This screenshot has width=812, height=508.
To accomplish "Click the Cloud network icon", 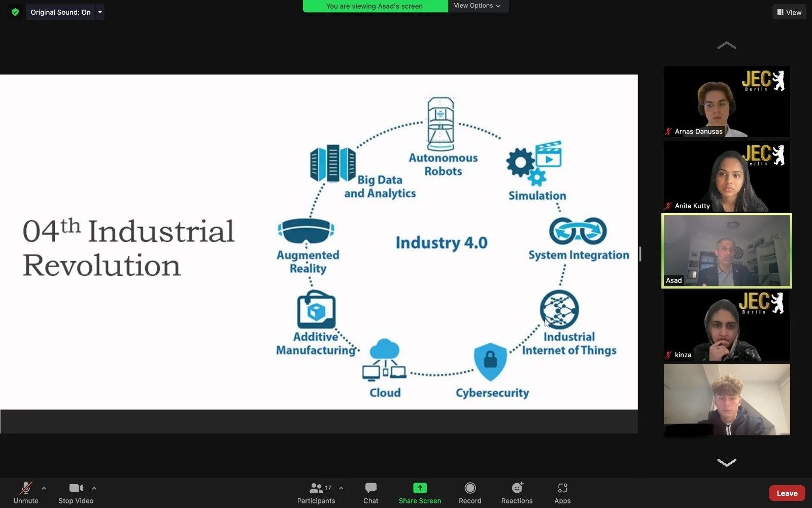I will pyautogui.click(x=384, y=360).
